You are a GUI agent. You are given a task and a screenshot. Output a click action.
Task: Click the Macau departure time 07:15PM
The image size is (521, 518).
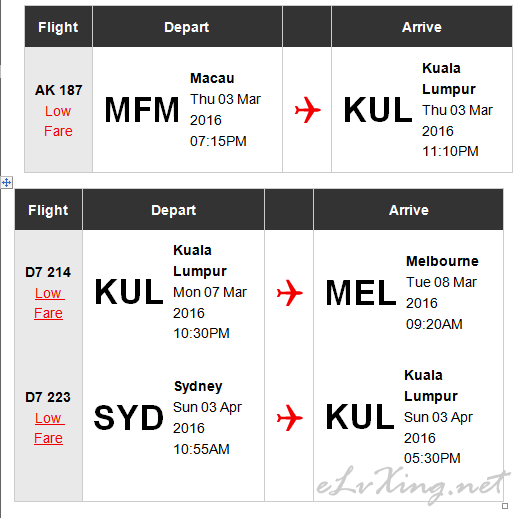pos(218,141)
